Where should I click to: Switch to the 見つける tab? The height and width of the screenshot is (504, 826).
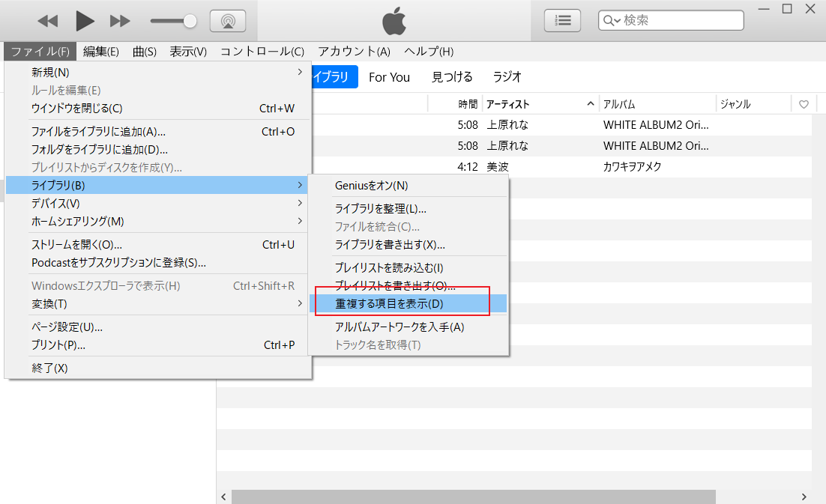(452, 77)
